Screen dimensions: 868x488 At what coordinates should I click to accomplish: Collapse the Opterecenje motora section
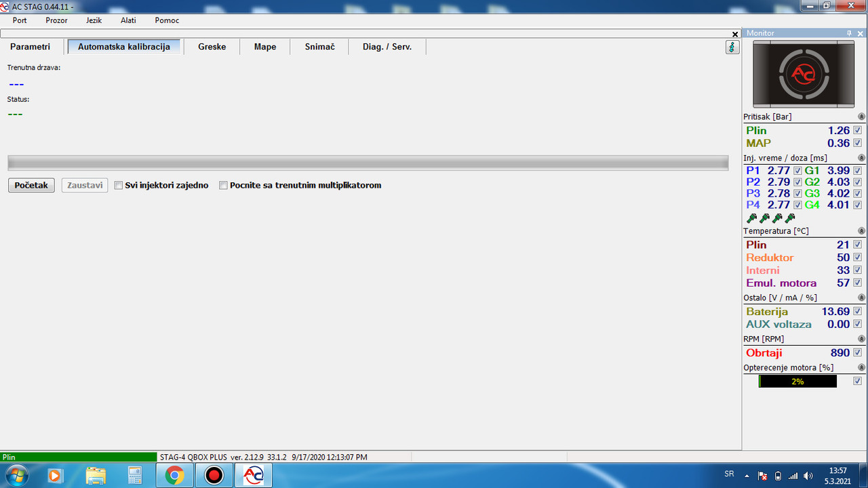(861, 367)
